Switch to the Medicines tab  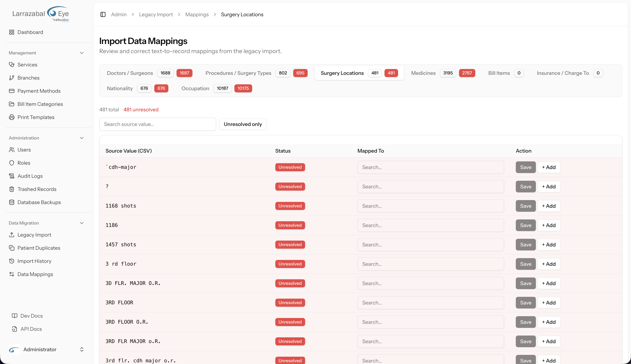click(x=443, y=73)
